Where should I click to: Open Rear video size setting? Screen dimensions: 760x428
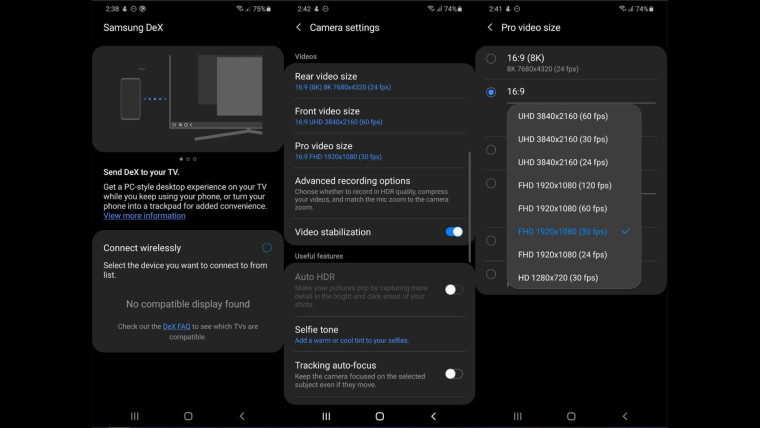tap(379, 81)
